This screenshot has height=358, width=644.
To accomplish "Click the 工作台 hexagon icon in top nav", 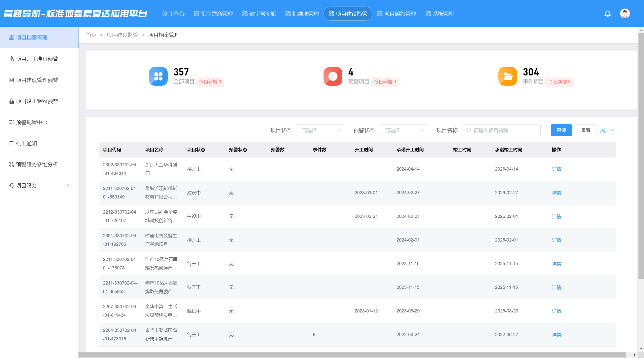I will [x=164, y=14].
